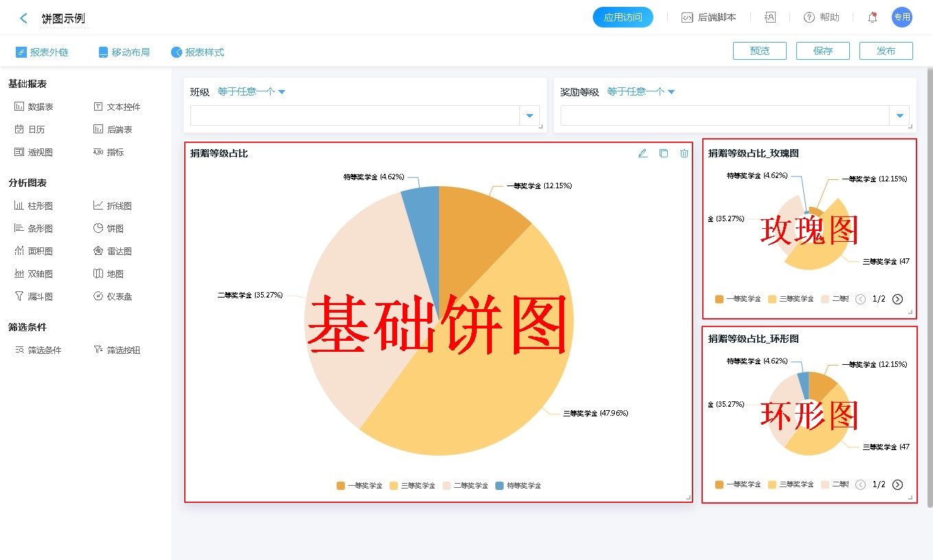Image resolution: width=933 pixels, height=560 pixels.
Task: Open the 奖励等级 filter value dropdown
Action: (899, 115)
